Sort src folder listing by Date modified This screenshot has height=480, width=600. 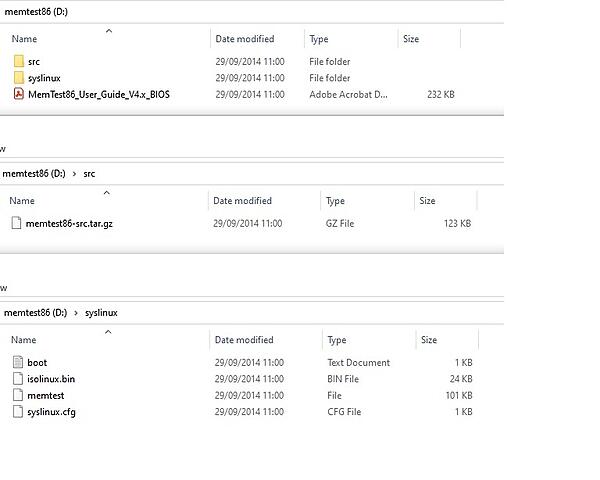[242, 201]
